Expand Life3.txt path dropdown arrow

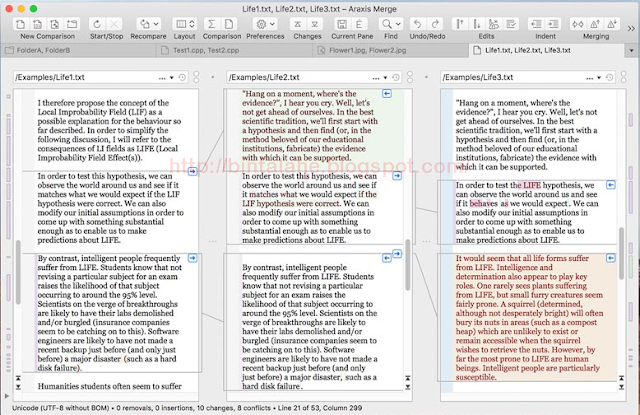coord(599,78)
